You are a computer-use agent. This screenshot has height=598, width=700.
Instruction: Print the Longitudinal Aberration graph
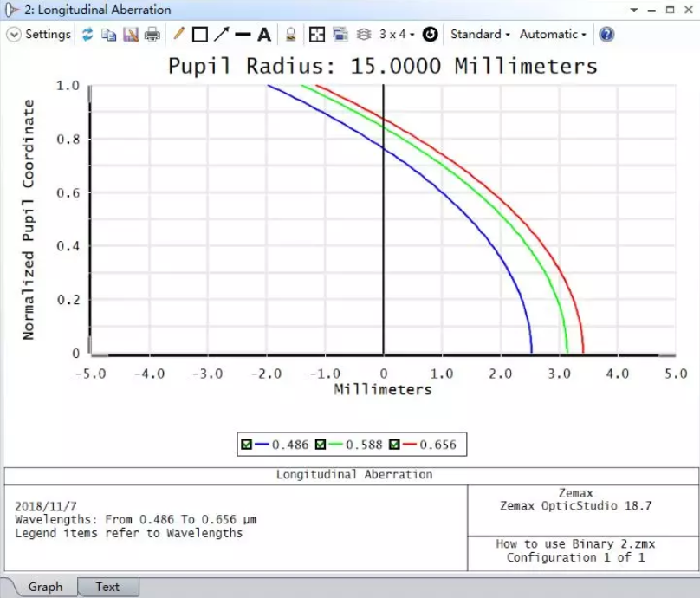152,35
